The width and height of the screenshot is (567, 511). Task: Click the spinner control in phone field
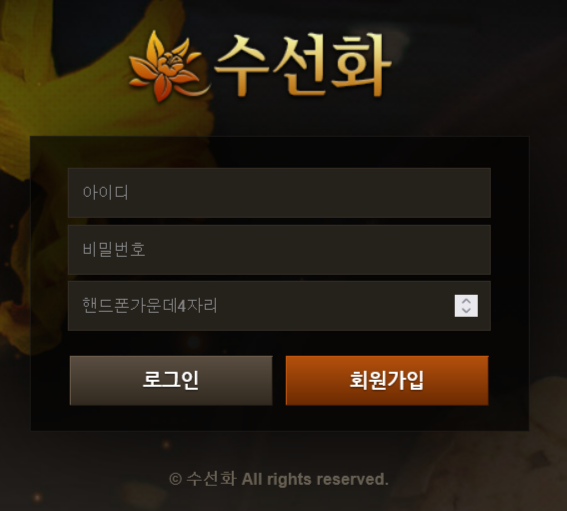tap(466, 306)
